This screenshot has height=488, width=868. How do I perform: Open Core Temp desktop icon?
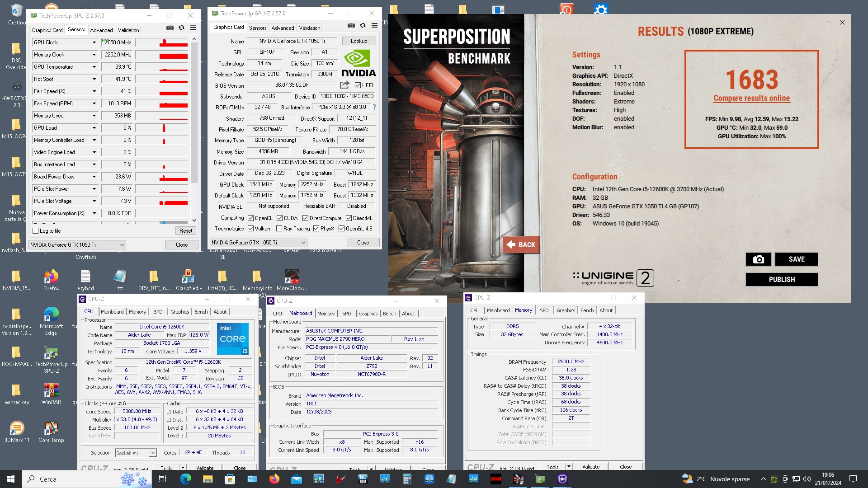coord(51,432)
